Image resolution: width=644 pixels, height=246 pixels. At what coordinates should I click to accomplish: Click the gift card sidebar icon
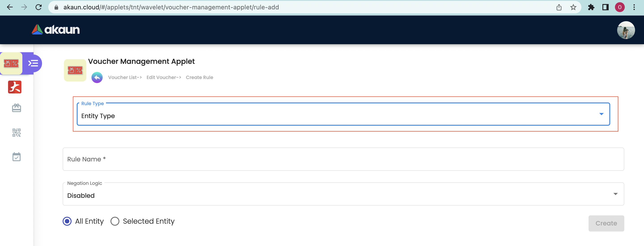tap(17, 108)
